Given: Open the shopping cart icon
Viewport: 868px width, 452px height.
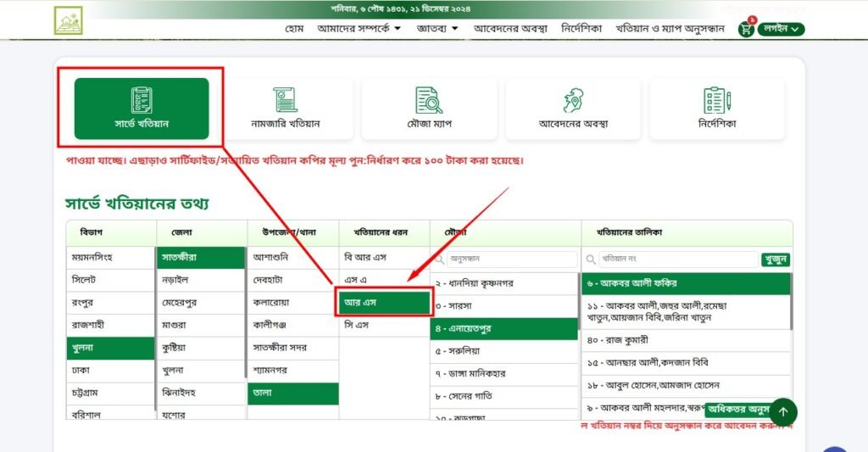Looking at the screenshot, I should (x=746, y=29).
